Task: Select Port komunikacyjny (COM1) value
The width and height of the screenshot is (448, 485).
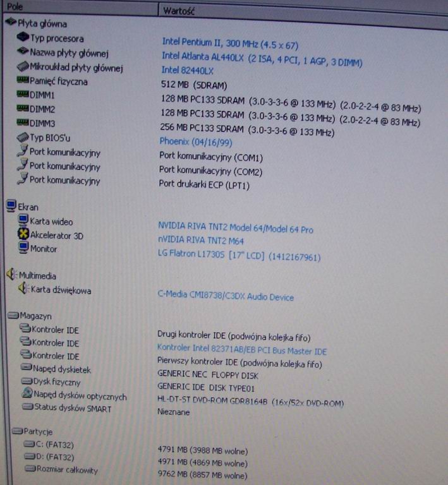Action: [x=211, y=157]
